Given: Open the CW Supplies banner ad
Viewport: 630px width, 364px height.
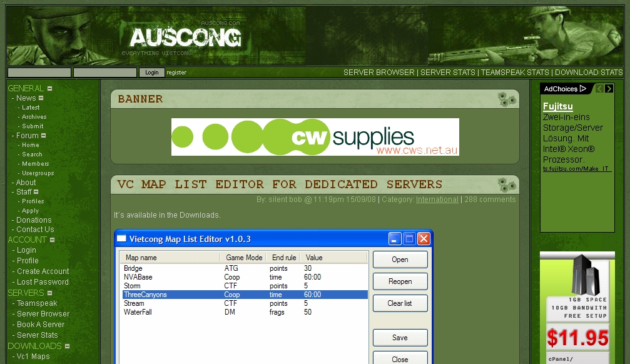Looking at the screenshot, I should pos(315,137).
